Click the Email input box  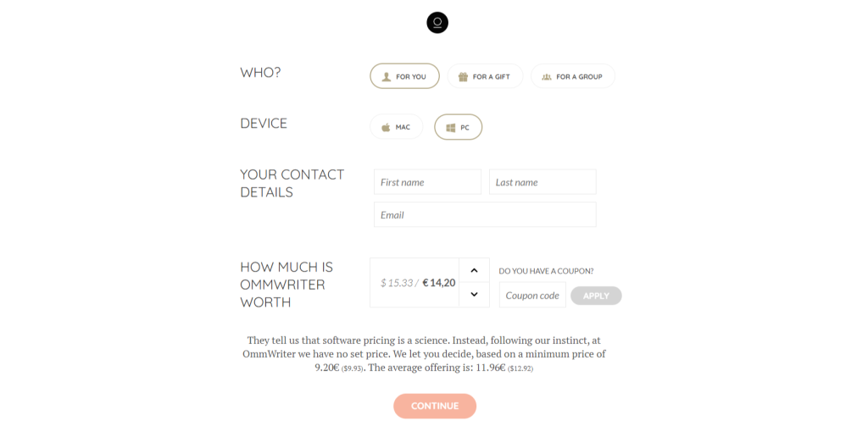[485, 214]
